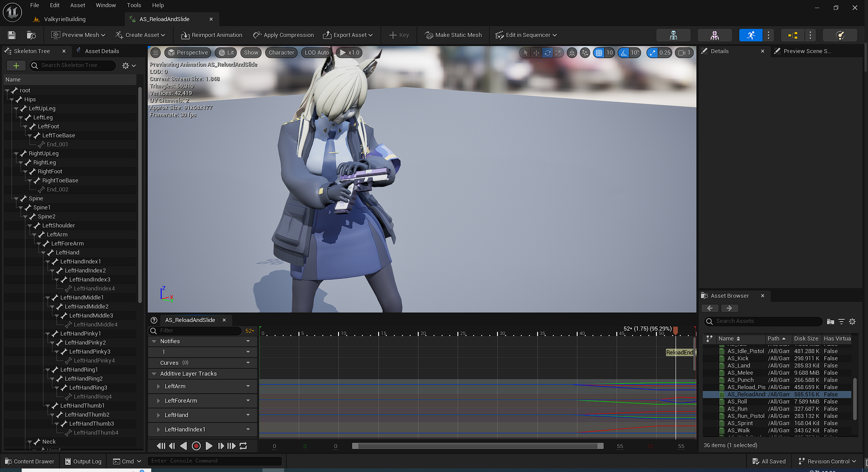The width and height of the screenshot is (868, 472).
Task: Step forward one frame
Action: pyautogui.click(x=221, y=446)
